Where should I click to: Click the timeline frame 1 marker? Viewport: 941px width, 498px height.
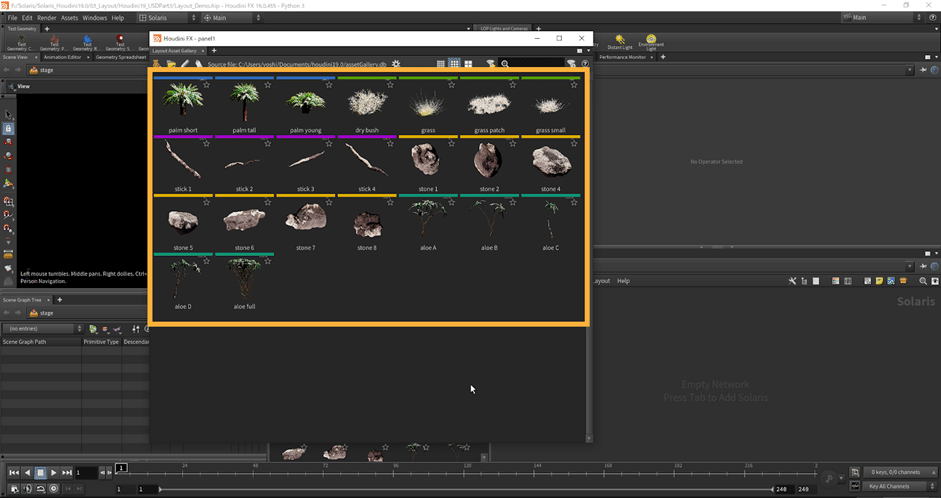click(121, 467)
